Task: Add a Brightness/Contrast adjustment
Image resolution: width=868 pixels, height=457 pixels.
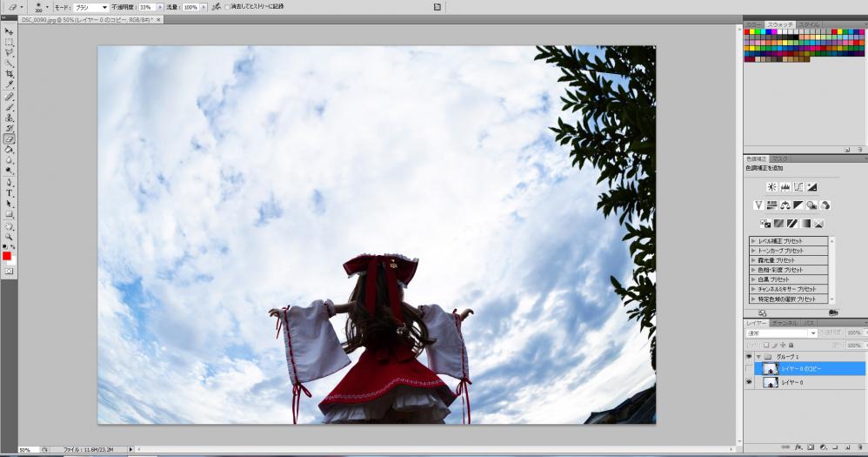Action: pos(771,187)
